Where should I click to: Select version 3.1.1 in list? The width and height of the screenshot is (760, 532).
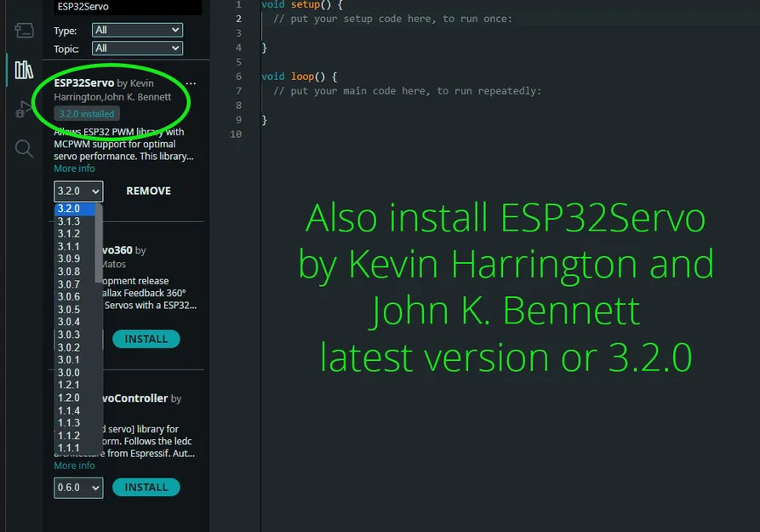(75, 246)
